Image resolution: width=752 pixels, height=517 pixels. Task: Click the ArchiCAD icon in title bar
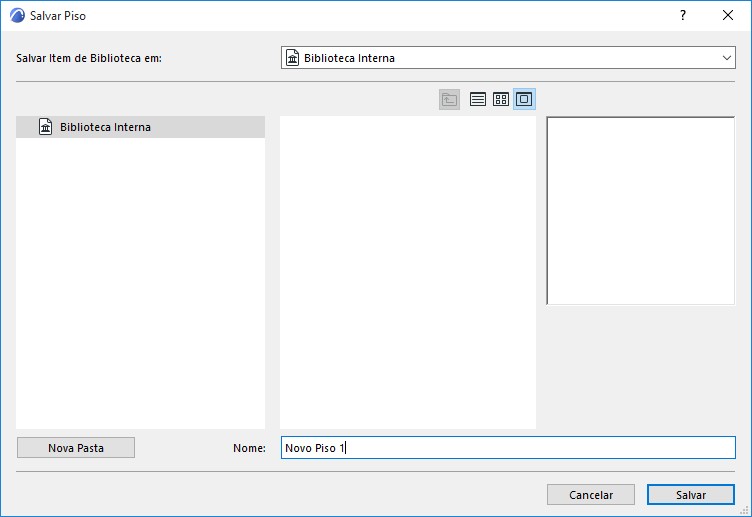[x=17, y=15]
